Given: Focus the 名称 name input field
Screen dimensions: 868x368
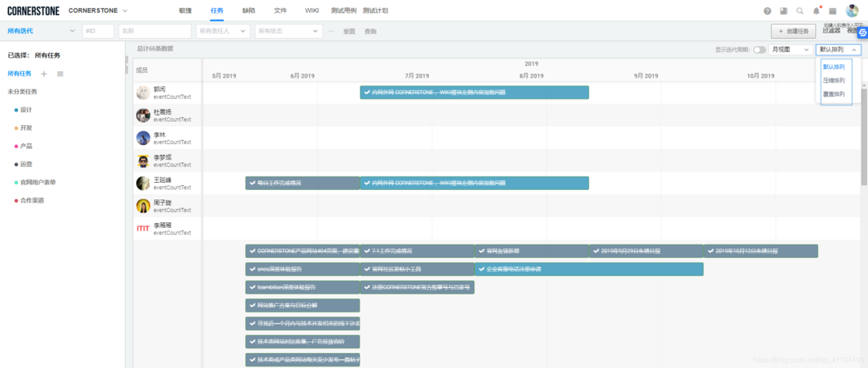Looking at the screenshot, I should coord(155,31).
